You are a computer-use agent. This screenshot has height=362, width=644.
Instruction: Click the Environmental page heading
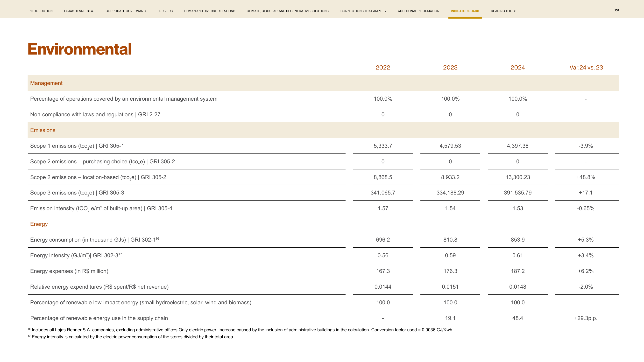tap(80, 49)
